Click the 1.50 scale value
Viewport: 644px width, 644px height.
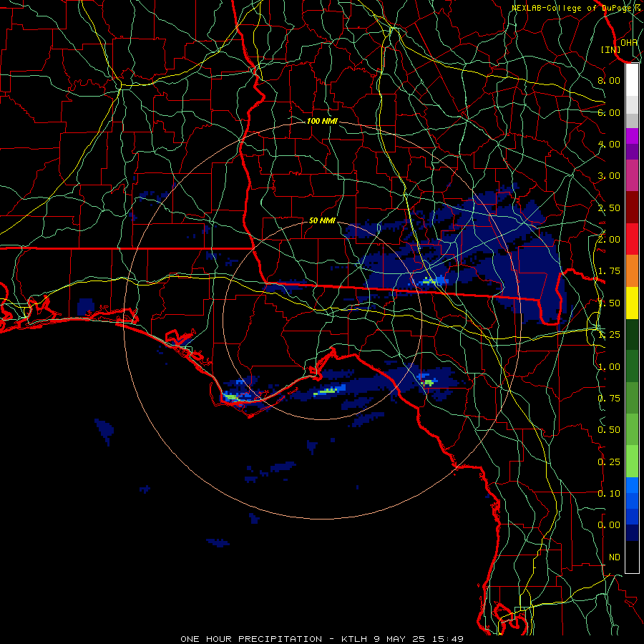(x=609, y=303)
